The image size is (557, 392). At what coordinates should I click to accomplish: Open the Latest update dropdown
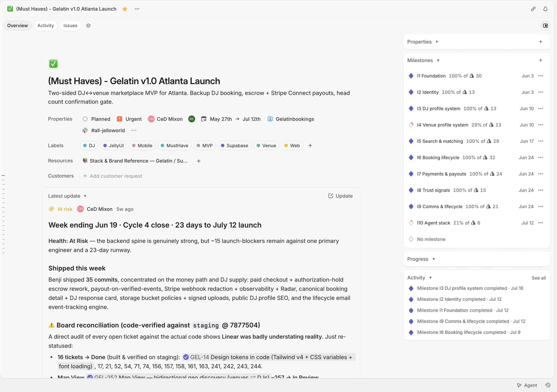67,196
